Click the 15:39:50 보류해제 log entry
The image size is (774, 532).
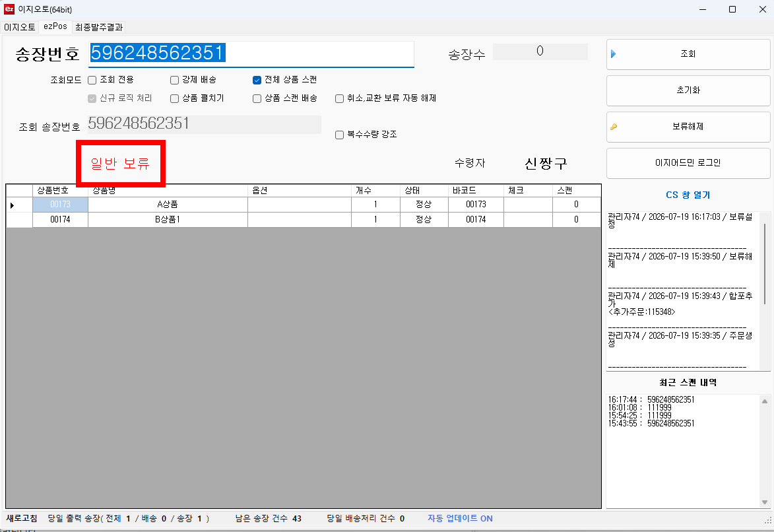[x=680, y=260]
